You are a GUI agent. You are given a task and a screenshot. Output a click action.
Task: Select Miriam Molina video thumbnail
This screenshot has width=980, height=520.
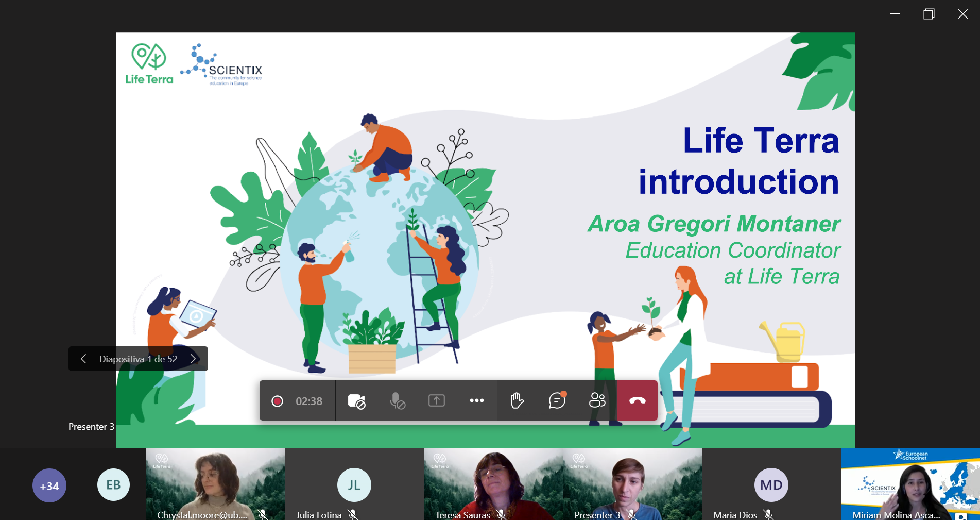(x=910, y=484)
